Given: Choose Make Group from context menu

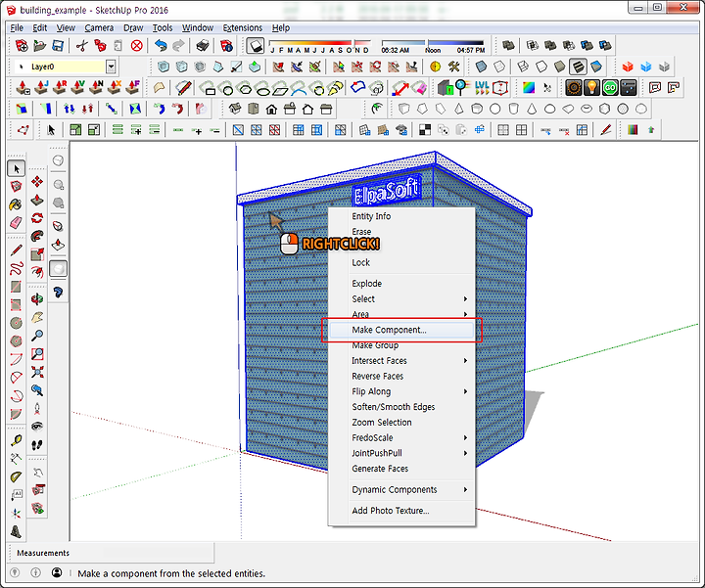Looking at the screenshot, I should click(402, 345).
